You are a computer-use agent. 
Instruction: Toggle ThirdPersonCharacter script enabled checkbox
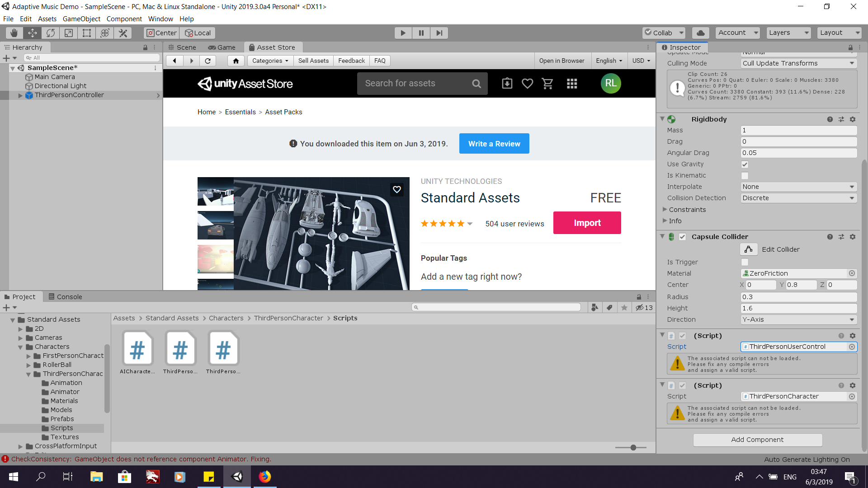(x=683, y=385)
